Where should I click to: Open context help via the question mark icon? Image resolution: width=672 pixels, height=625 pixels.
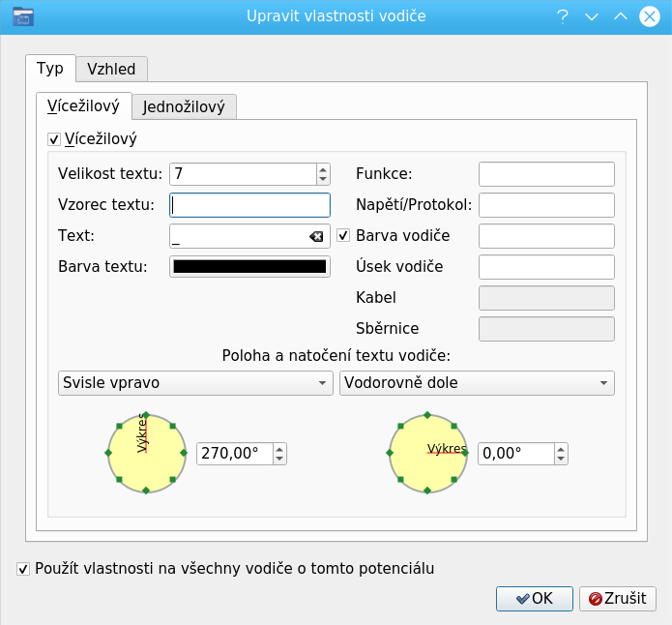point(563,16)
